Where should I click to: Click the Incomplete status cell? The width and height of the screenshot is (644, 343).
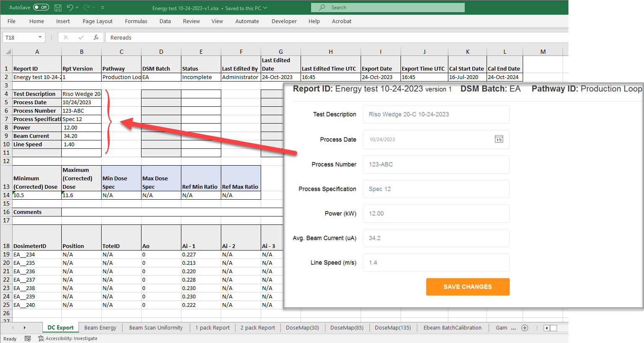(201, 77)
